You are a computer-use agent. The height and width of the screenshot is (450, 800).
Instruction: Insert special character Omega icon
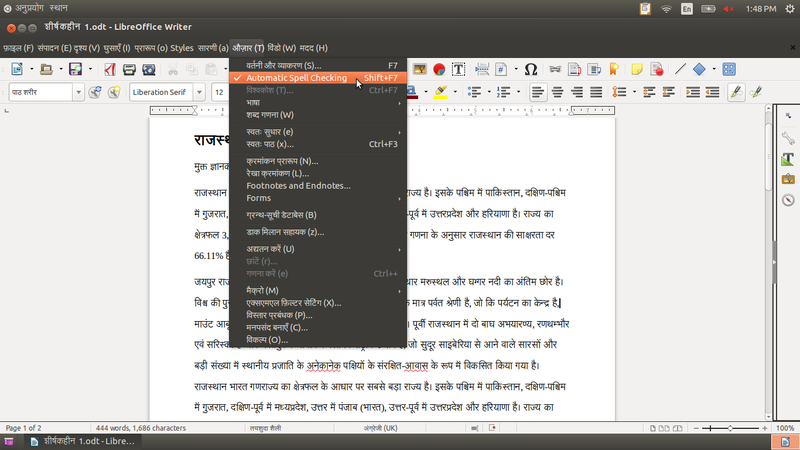pos(531,69)
